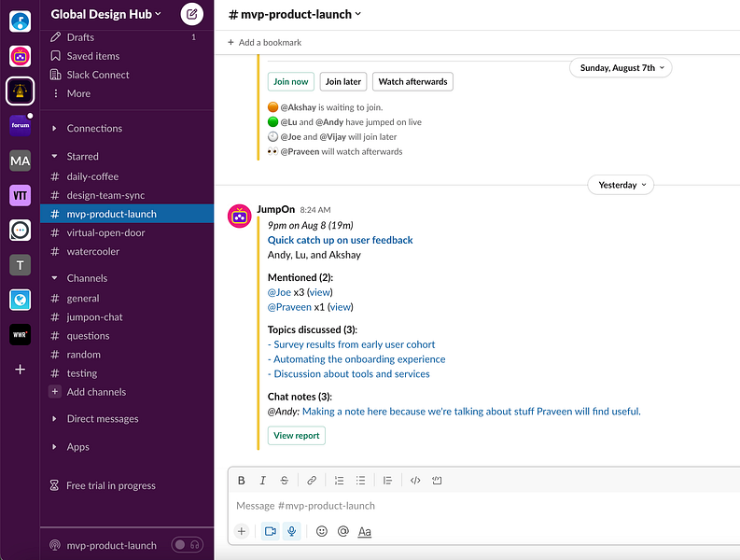The height and width of the screenshot is (560, 740).
Task: Switch to the JumpOn workspace icon
Action: point(21,56)
